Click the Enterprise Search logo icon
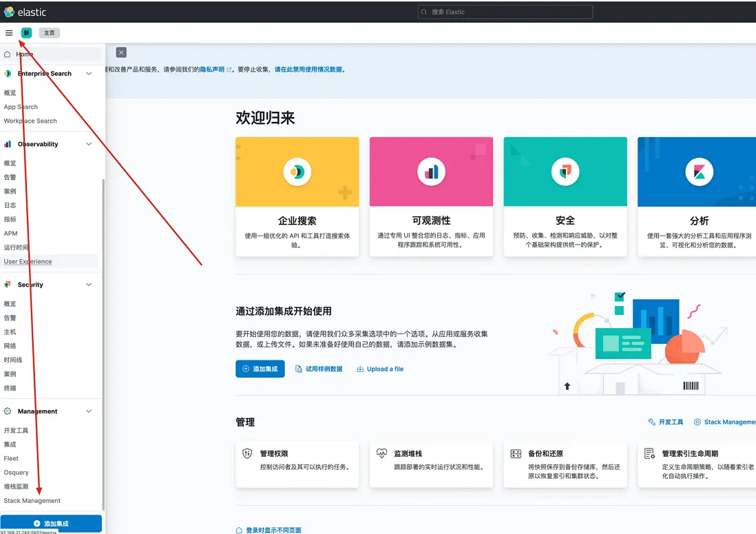The height and width of the screenshot is (534, 756). pos(8,73)
